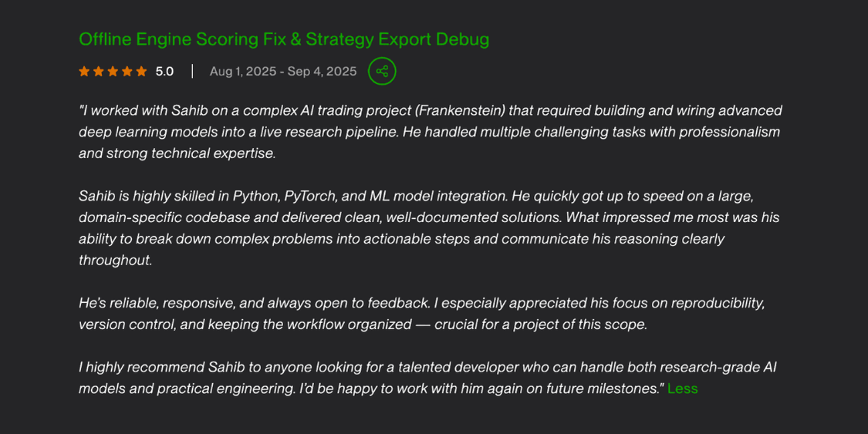868x434 pixels.
Task: Click the Sep 4, 2025 end date
Action: [x=322, y=72]
